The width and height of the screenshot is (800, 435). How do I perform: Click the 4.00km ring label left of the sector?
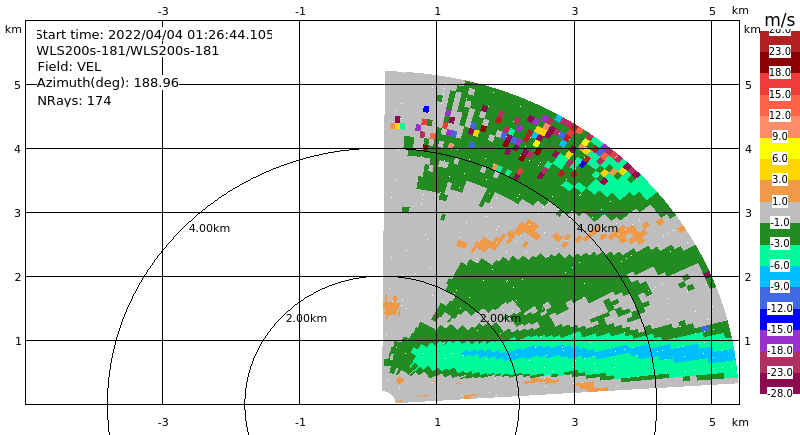pos(209,228)
